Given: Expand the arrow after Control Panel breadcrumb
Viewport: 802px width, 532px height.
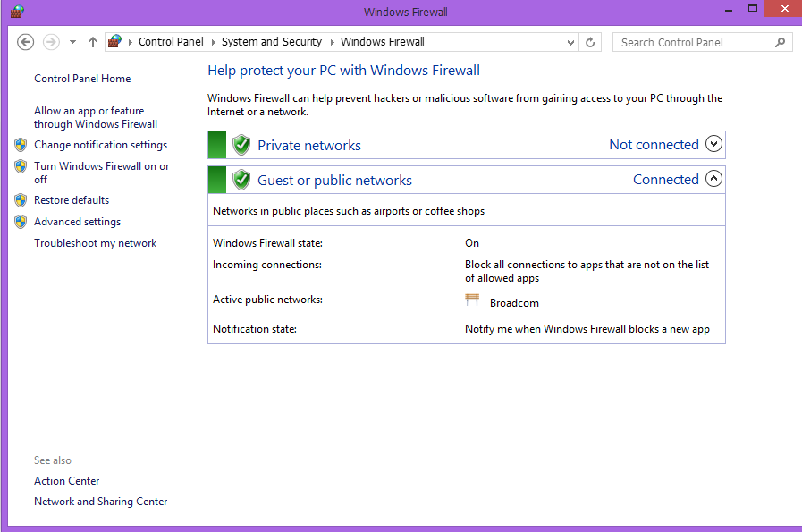Looking at the screenshot, I should click(214, 42).
